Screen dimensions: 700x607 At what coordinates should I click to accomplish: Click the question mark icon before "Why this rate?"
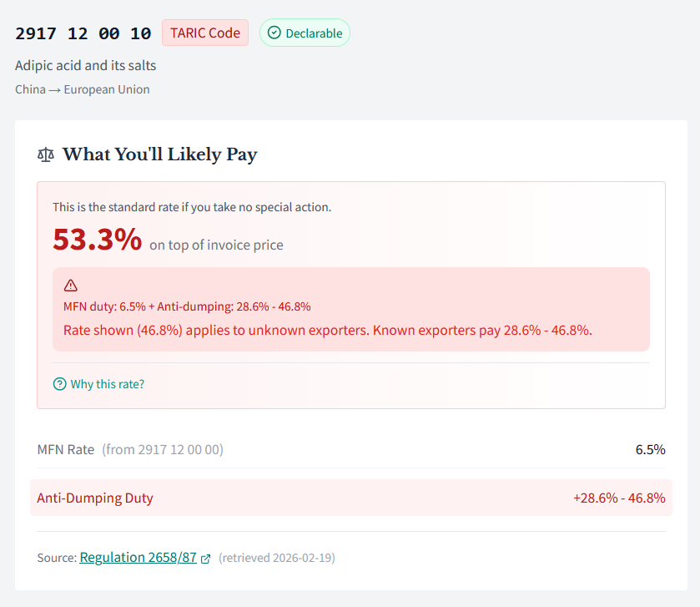(x=59, y=384)
